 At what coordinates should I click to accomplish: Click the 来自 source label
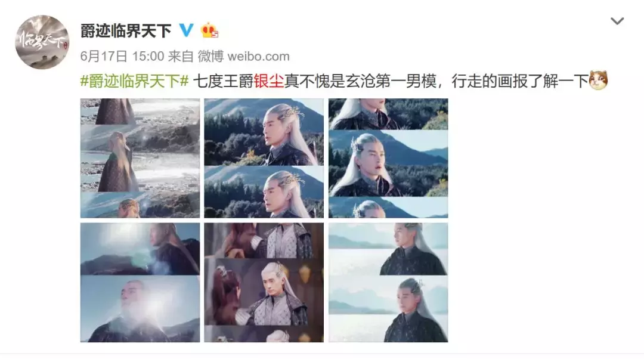pyautogui.click(x=181, y=56)
